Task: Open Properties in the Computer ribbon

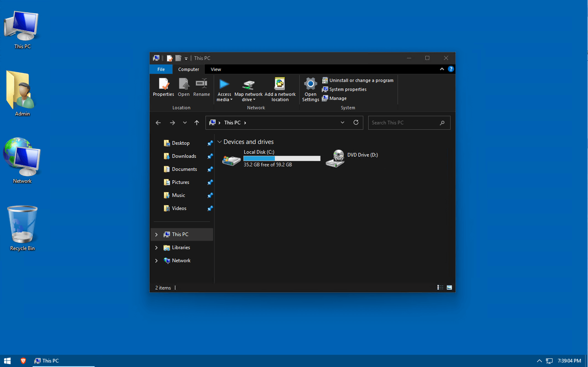Action: 164,87
